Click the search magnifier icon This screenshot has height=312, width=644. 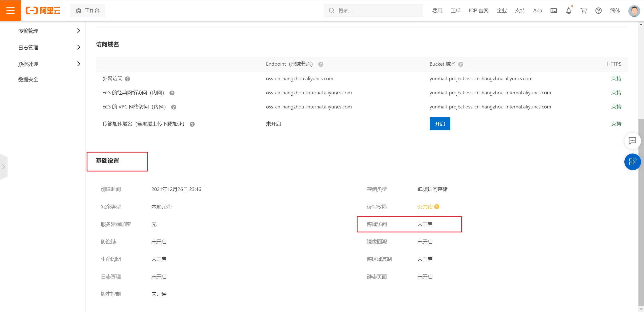332,11
